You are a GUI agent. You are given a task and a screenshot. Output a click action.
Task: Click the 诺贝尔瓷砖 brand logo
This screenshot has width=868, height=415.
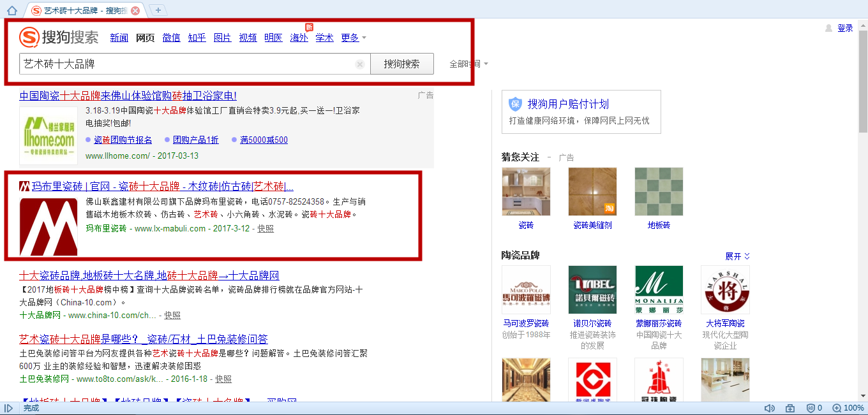(592, 289)
